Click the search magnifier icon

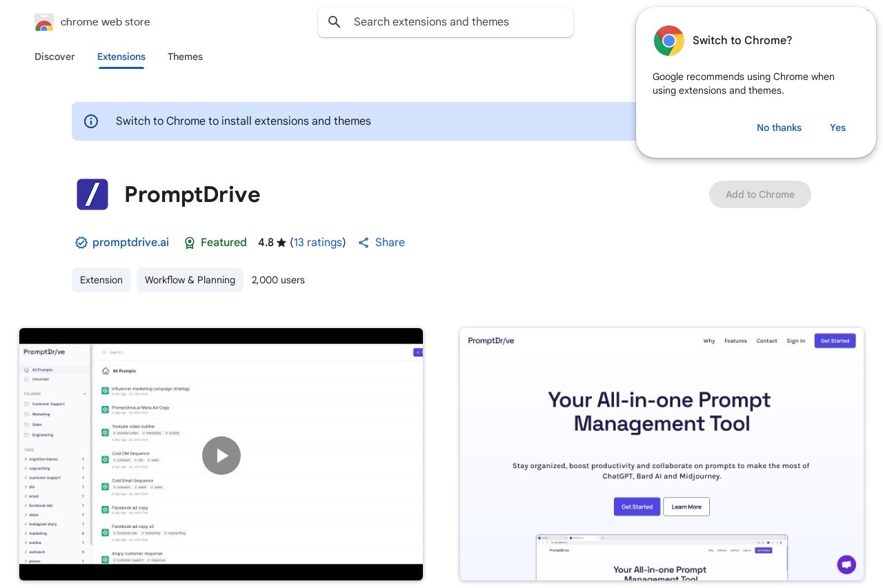click(x=335, y=22)
